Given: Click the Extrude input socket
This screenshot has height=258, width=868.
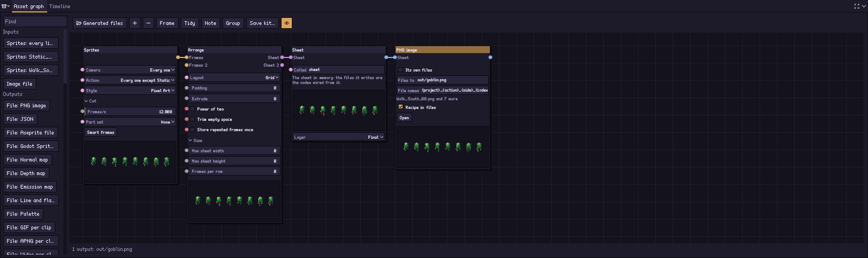Looking at the screenshot, I should pos(187,99).
